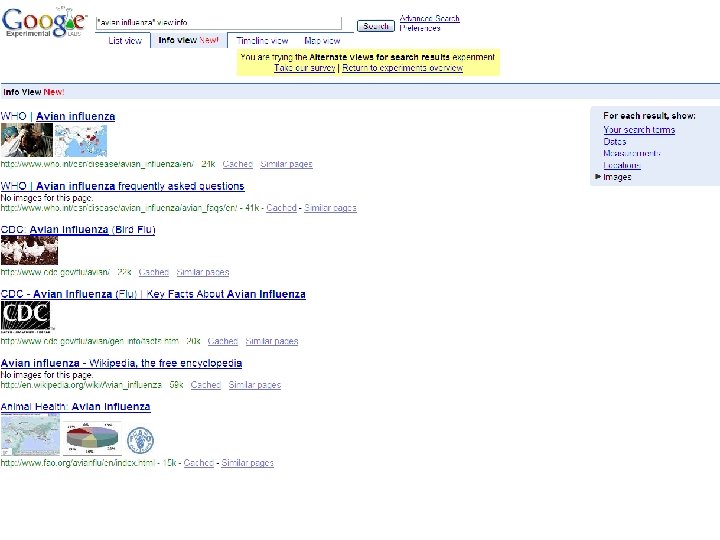Click the FAO regional map thumbnail

[30, 434]
